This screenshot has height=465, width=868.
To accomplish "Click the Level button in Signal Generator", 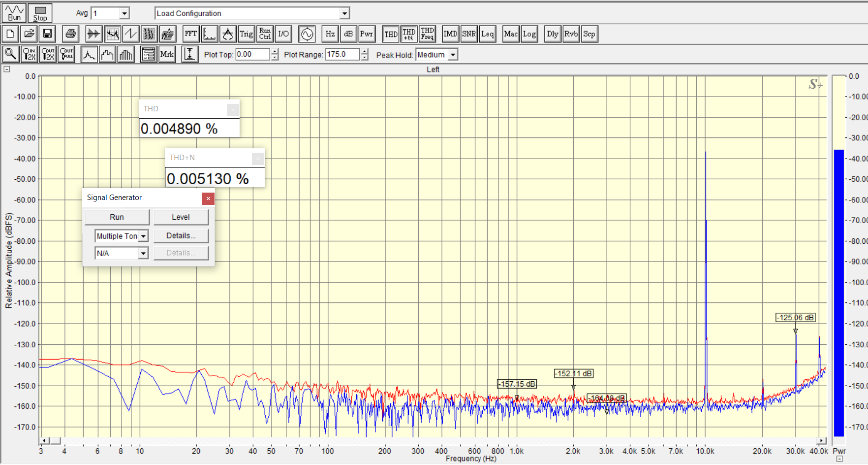I will tap(181, 217).
